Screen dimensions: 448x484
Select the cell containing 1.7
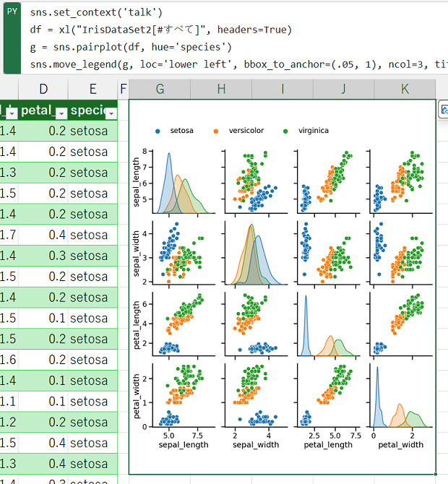9,235
